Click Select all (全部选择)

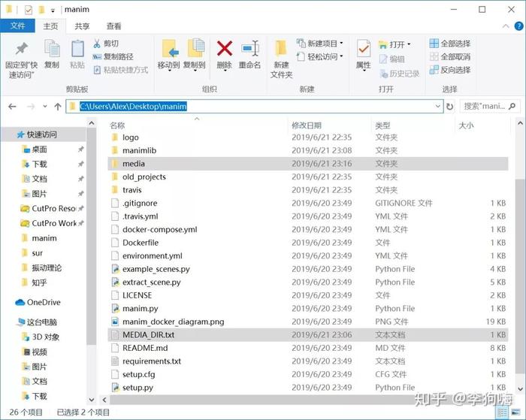450,44
